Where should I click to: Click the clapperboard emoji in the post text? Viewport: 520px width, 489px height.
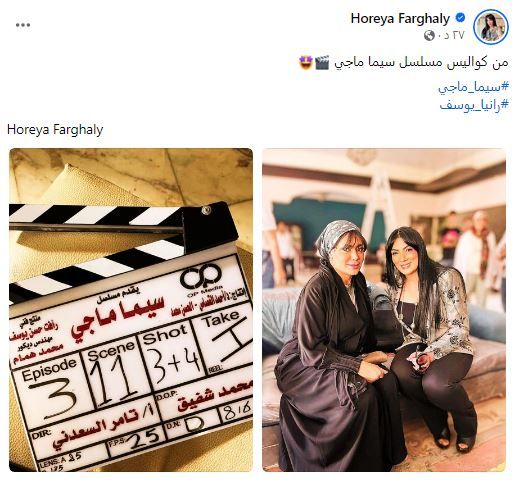(322, 62)
